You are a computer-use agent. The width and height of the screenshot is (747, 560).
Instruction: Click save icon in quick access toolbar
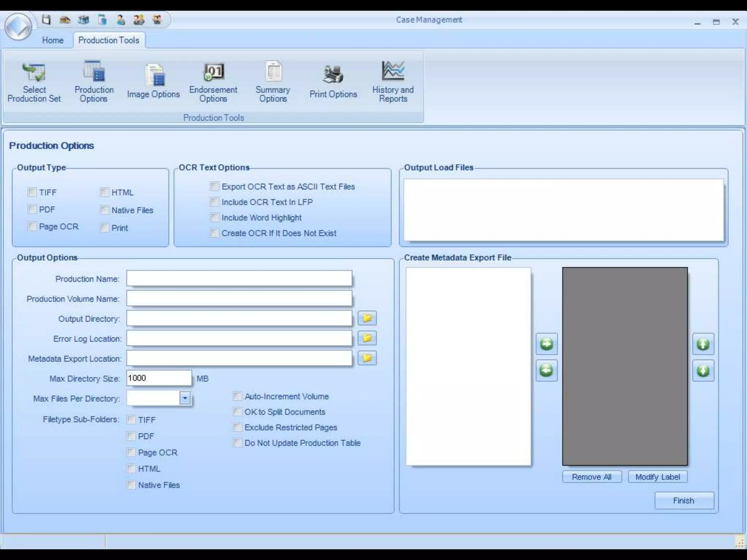(46, 20)
